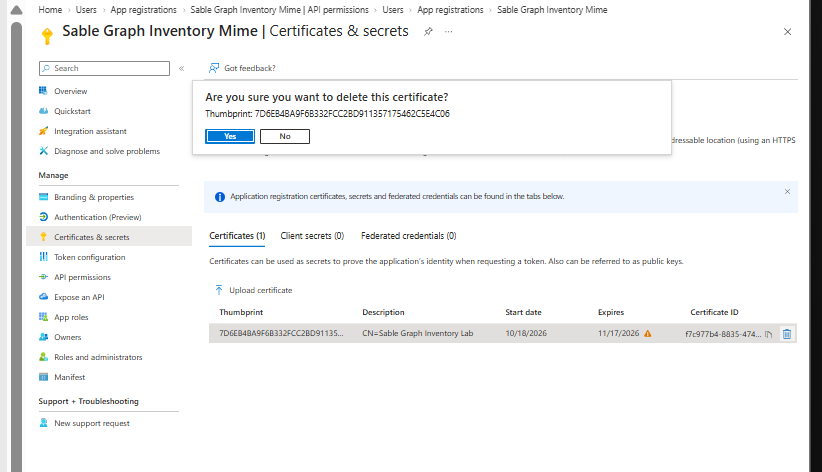822x472 pixels.
Task: Open 'Sable Graph Inventory Mime | API permissions' breadcrumb
Action: tap(279, 9)
